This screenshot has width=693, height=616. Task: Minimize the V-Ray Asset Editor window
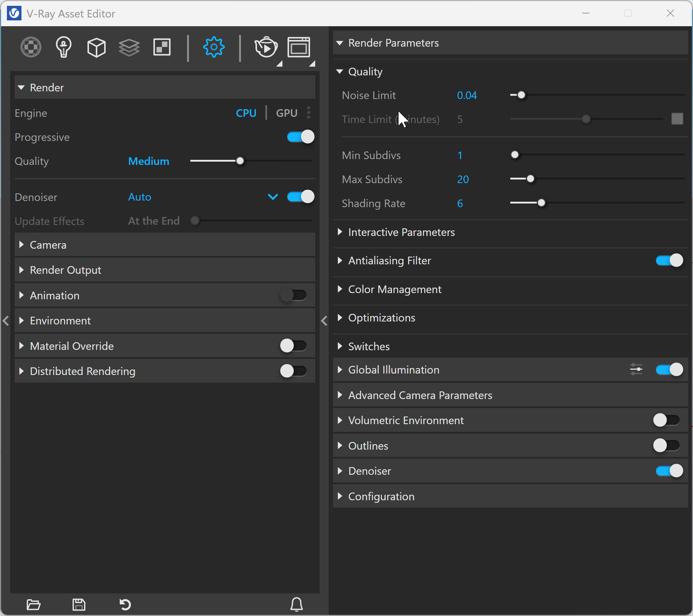click(586, 13)
